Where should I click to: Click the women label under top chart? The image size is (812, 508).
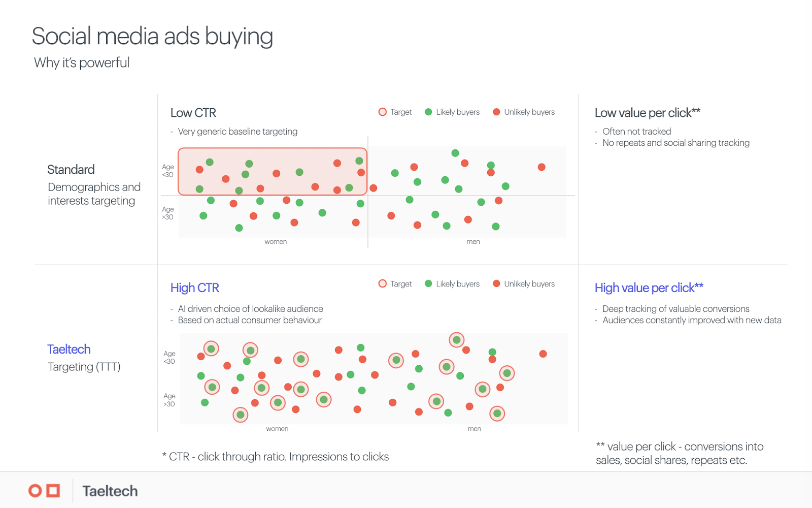coord(276,242)
